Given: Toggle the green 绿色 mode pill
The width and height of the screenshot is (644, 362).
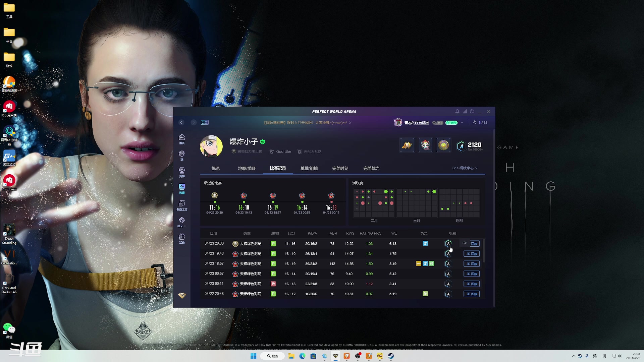Looking at the screenshot, I should click(x=451, y=123).
